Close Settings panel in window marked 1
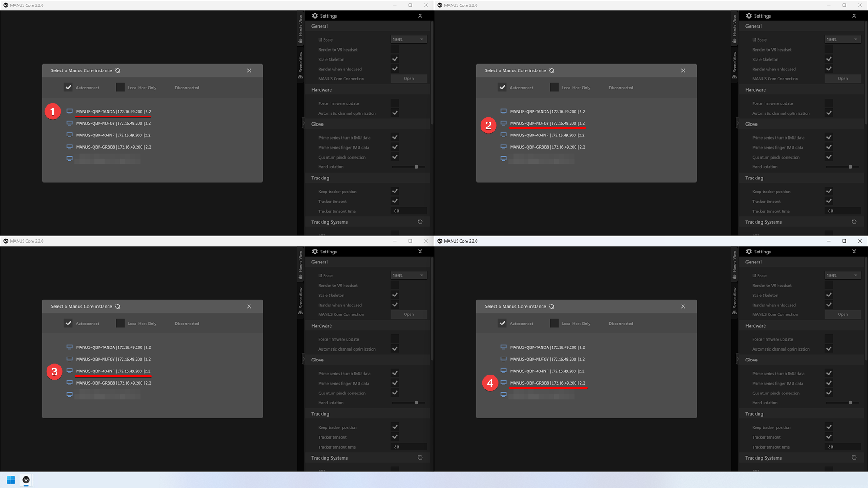868x488 pixels. click(420, 16)
